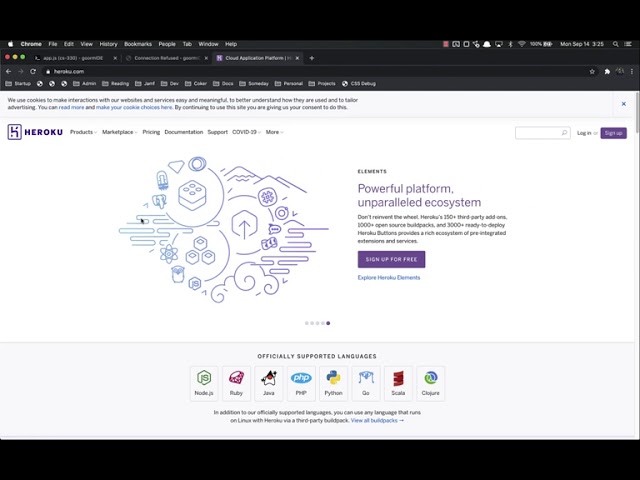The height and width of the screenshot is (480, 640).
Task: Click the Sign up button
Action: tap(613, 133)
